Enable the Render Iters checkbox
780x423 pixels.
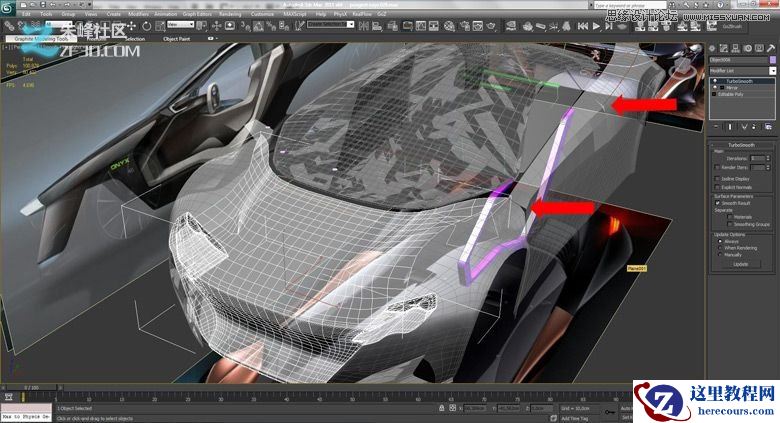click(717, 167)
